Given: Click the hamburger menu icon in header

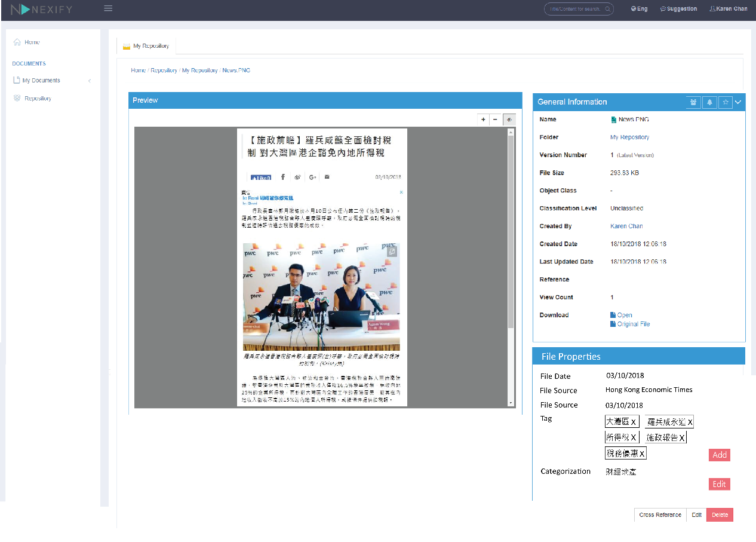Looking at the screenshot, I should click(x=108, y=8).
